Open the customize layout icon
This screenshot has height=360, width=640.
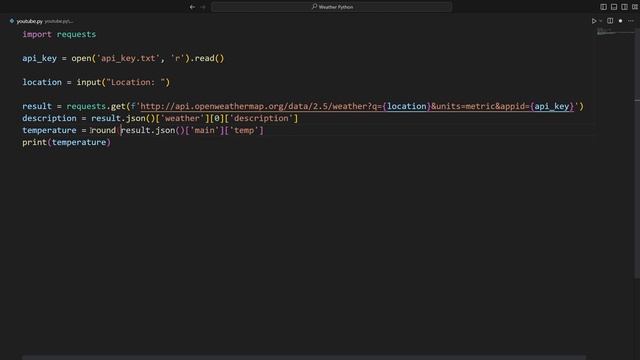635,7
